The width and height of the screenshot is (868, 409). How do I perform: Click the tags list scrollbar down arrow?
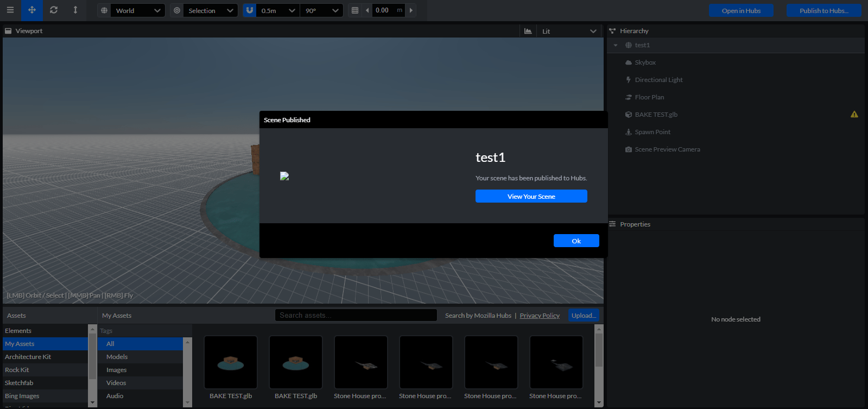pos(188,403)
